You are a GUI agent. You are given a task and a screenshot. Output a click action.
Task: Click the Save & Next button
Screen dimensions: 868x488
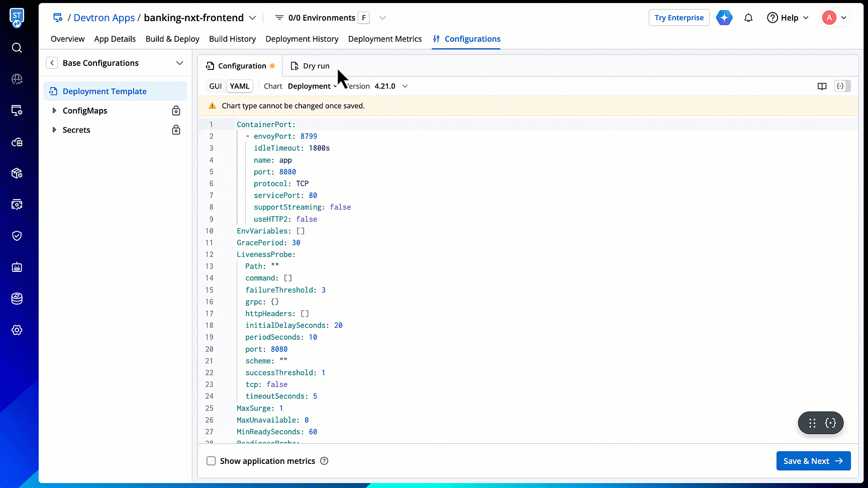click(813, 461)
